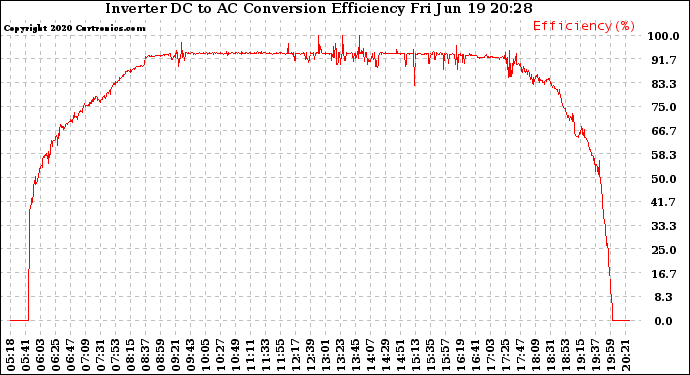The image size is (690, 375).
Task: Click the 20:21 time axis label
Action: (x=626, y=355)
